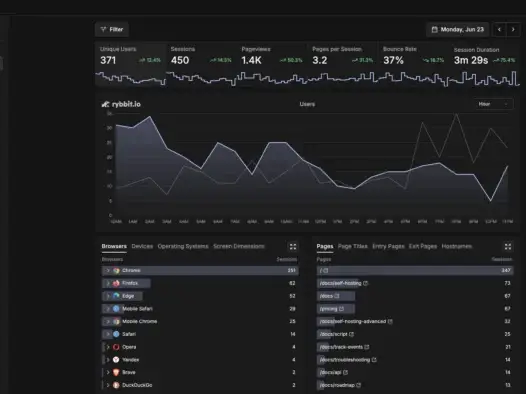Expand the Browsers panel fullscreen icon
This screenshot has height=394, width=526.
pyautogui.click(x=293, y=247)
